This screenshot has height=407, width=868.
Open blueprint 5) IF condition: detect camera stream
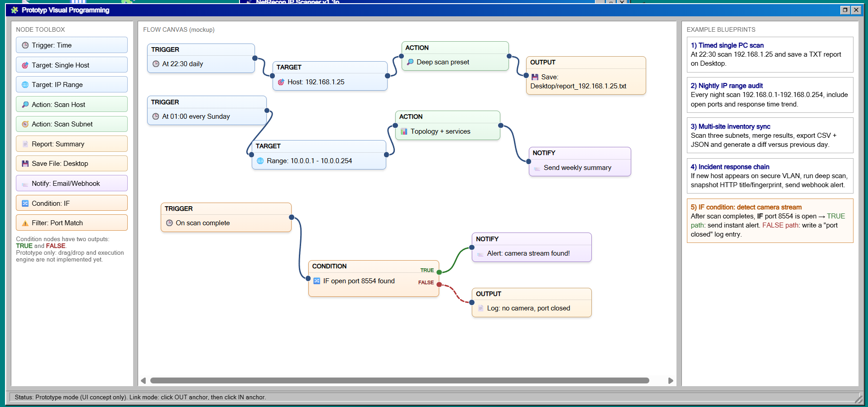pos(770,221)
